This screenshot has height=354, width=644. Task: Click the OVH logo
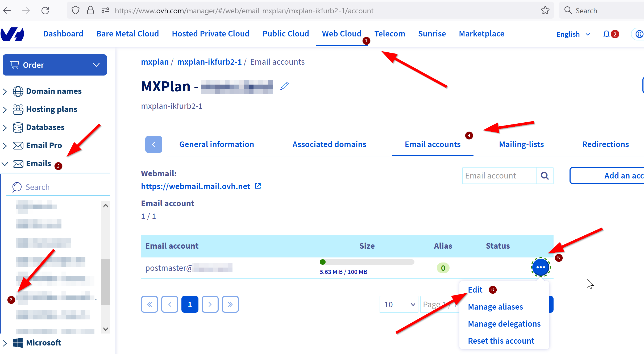click(x=12, y=34)
